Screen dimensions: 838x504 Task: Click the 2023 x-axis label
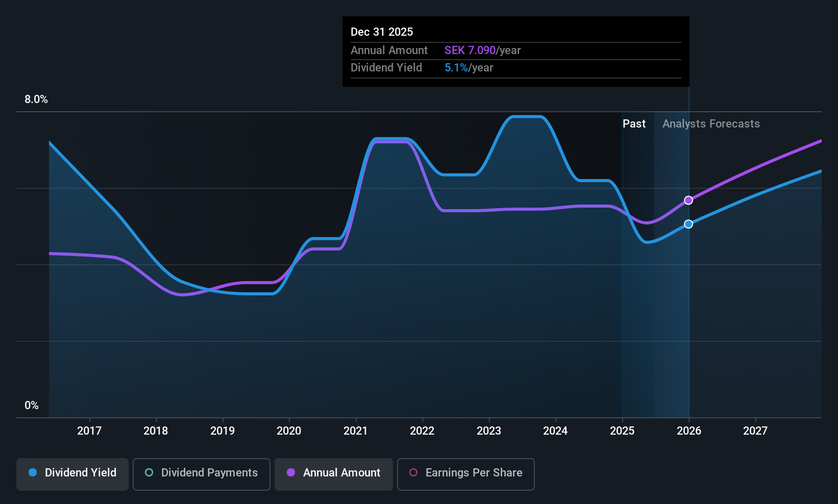pos(489,431)
